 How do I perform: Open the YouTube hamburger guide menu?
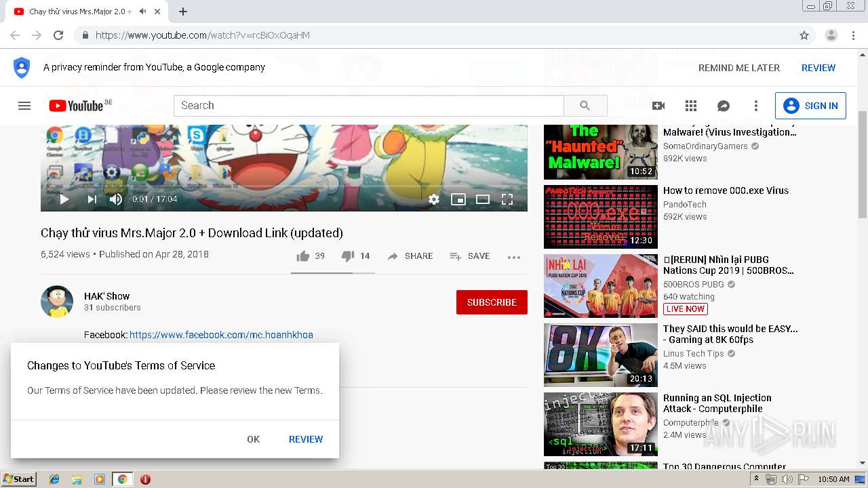click(x=24, y=106)
